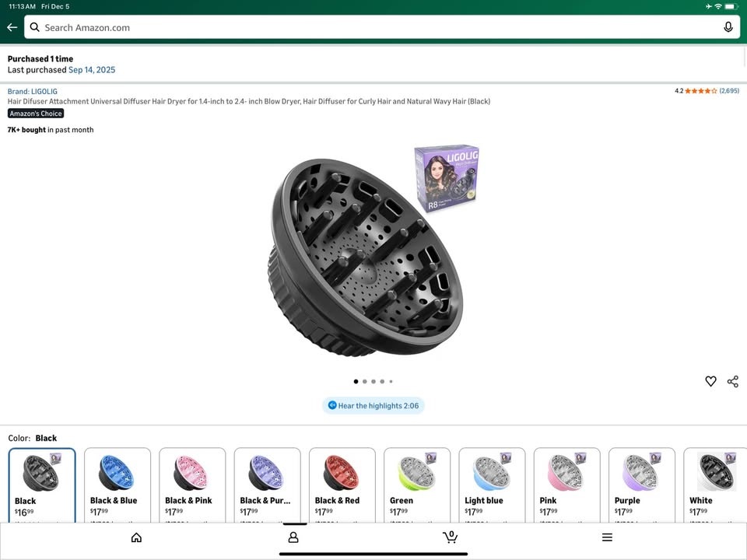Tap the share icon
The width and height of the screenshot is (747, 560).
point(733,381)
